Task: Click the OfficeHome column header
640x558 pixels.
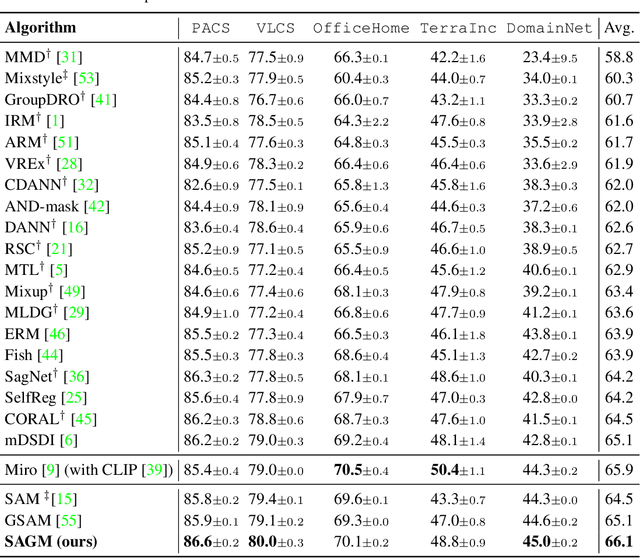Action: [361, 28]
